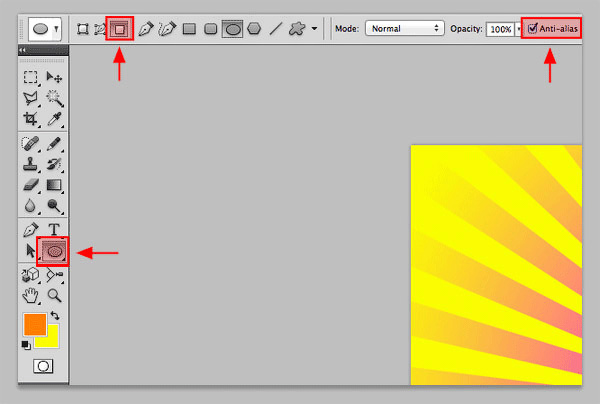Choose the Crop tool

31,119
